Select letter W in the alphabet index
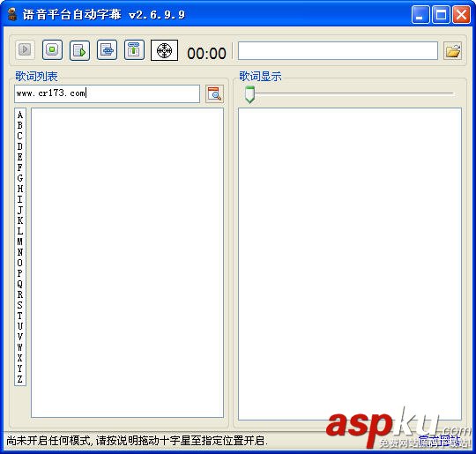 [20, 347]
